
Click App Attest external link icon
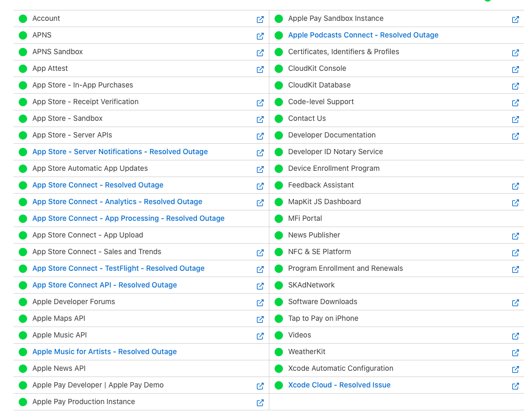260,69
